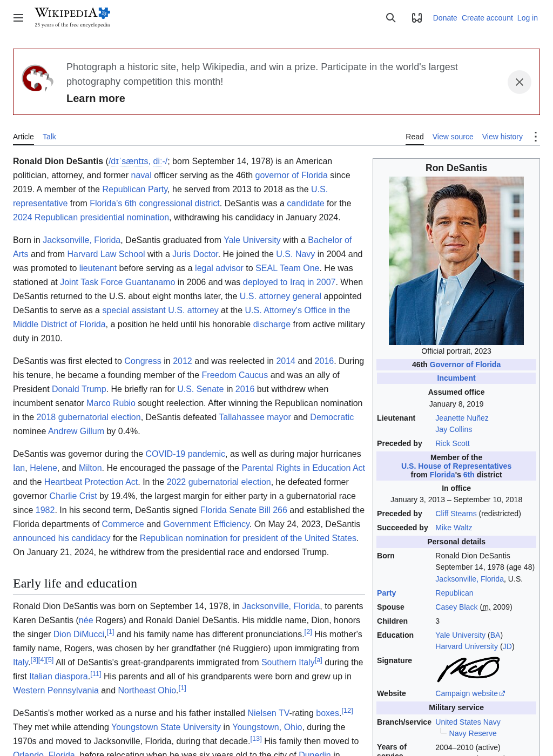Open Ron DeSantis official portrait image

click(456, 261)
